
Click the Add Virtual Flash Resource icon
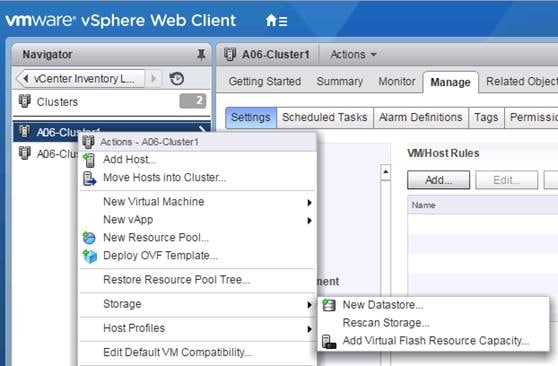(329, 341)
